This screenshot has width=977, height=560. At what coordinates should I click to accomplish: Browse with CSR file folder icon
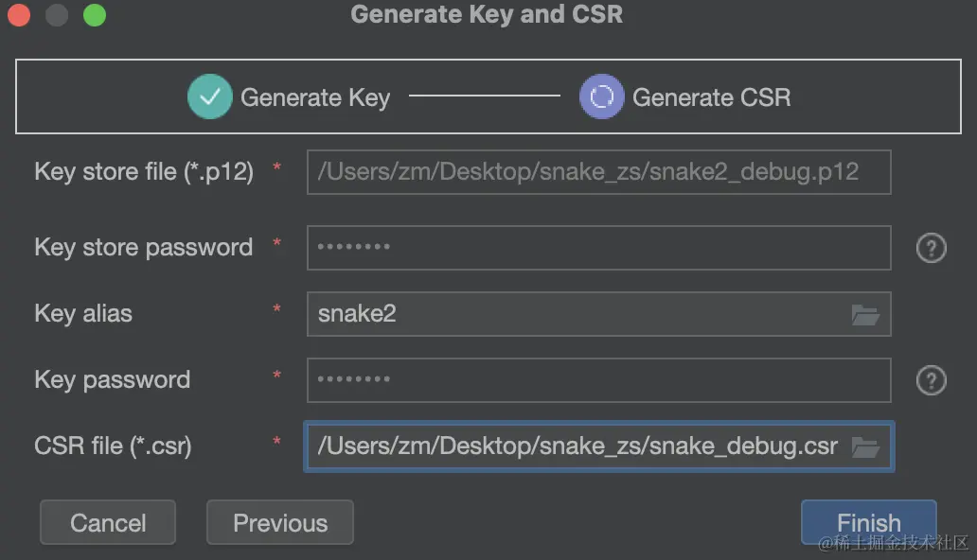click(x=865, y=446)
